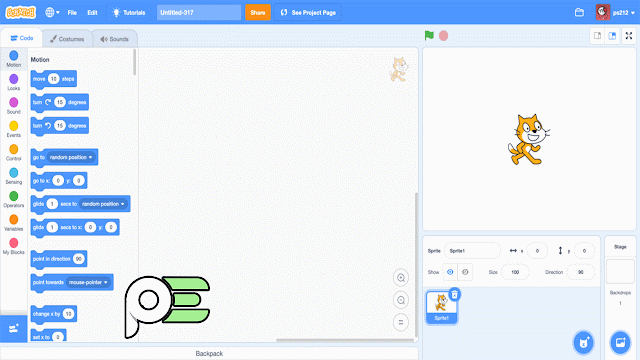
Task: Click See Project Page button
Action: pos(308,13)
